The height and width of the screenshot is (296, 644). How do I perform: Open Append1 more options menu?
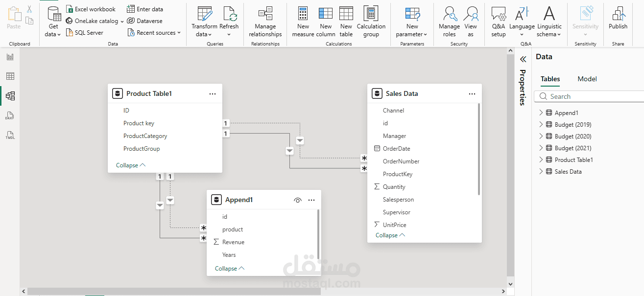[x=311, y=200]
